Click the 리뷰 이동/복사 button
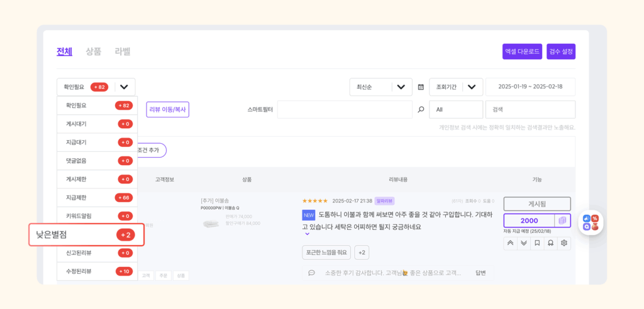The image size is (644, 309). (167, 109)
